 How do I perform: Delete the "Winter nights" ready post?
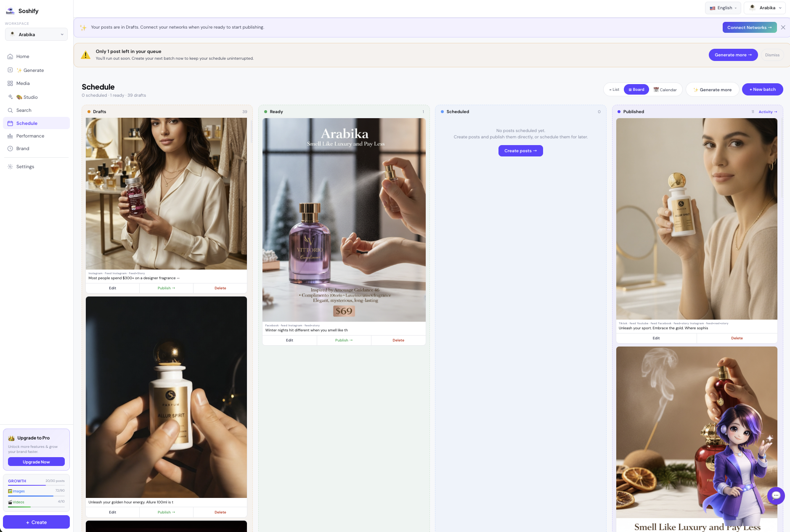point(398,340)
